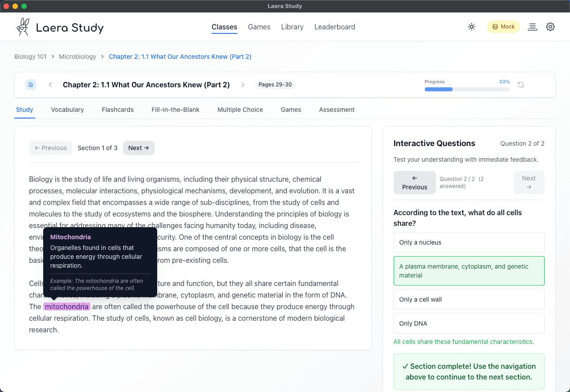This screenshot has height=392, width=570.
Task: Click the 'Next →' section button
Action: pyautogui.click(x=138, y=147)
